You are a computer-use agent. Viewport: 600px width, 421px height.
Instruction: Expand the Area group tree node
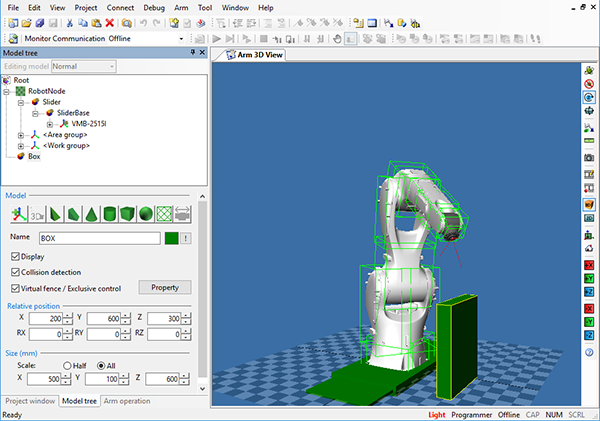[21, 134]
